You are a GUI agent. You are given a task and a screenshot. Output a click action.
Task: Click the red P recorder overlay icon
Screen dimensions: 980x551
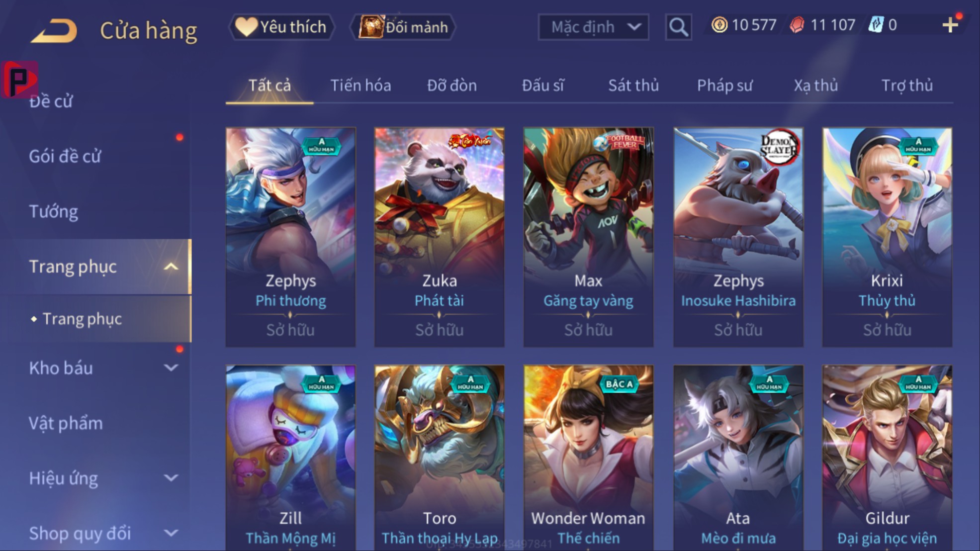tap(19, 80)
